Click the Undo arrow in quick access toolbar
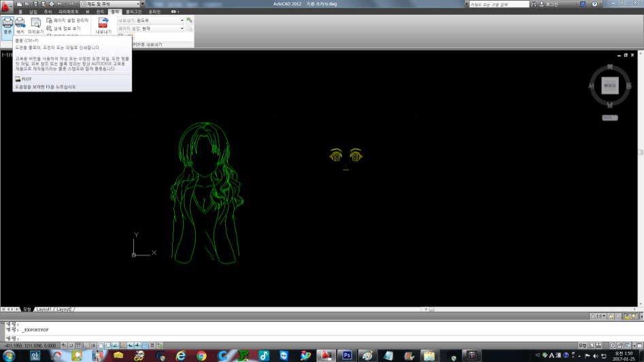This screenshot has width=644, height=362. [x=60, y=3]
